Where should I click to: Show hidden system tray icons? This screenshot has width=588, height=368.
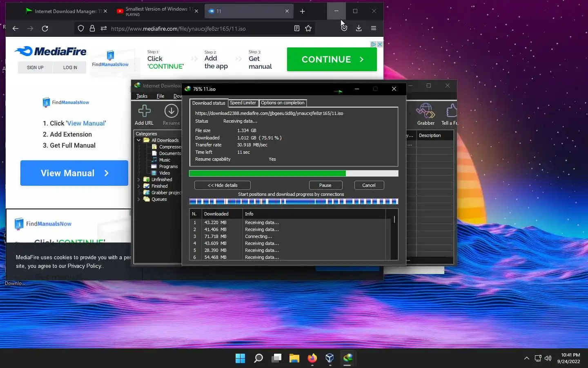527,359
